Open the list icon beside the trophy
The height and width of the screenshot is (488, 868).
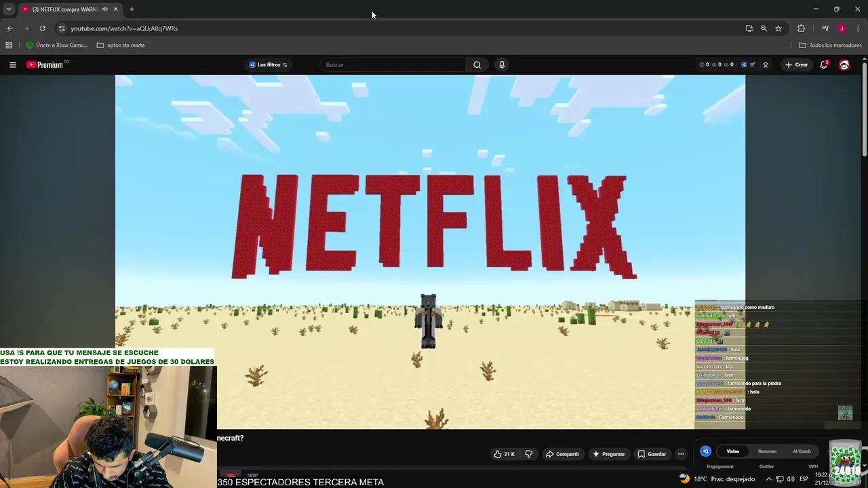coord(753,65)
